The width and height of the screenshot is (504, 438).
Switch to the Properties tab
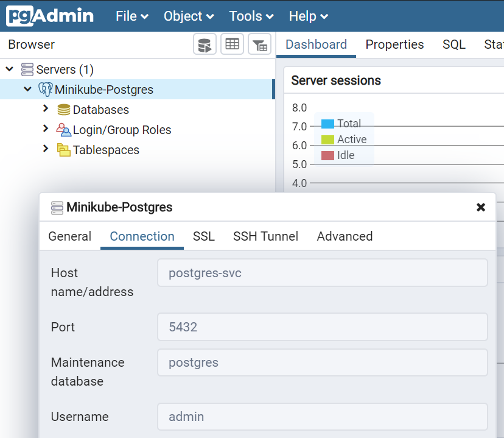click(x=394, y=44)
